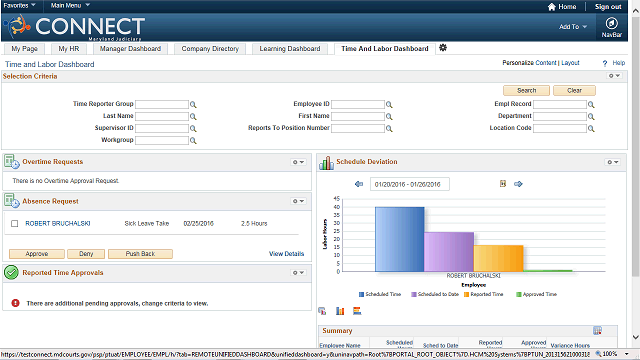Open Overtime Requests pagelet options menu
640x360 pixels.
point(298,162)
